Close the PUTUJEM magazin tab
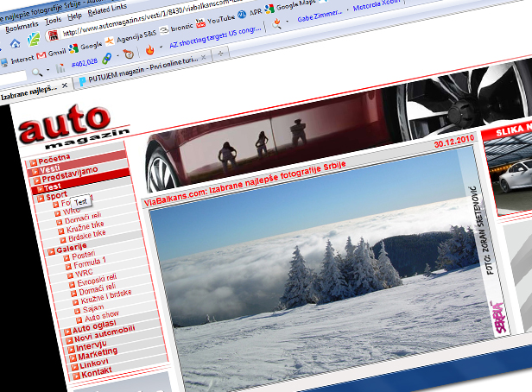 [203, 57]
